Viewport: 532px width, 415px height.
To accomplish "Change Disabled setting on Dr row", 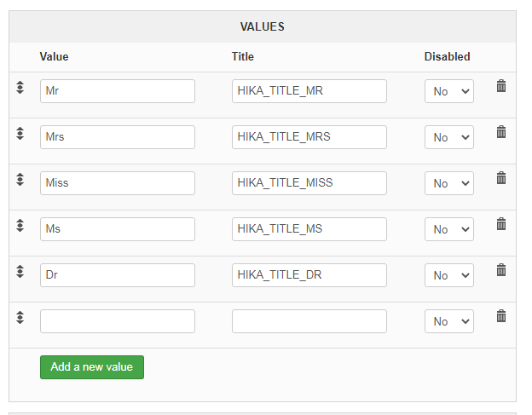I will point(449,275).
